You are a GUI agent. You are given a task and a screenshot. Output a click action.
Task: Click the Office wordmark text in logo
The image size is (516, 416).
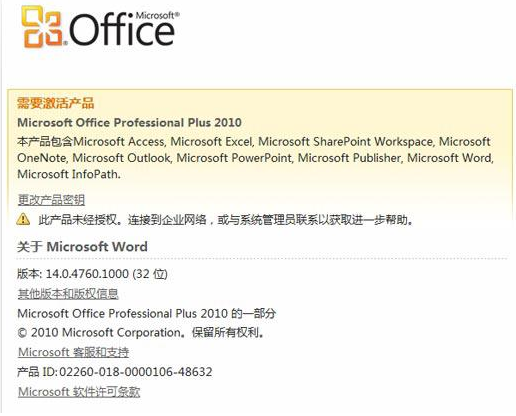[122, 31]
